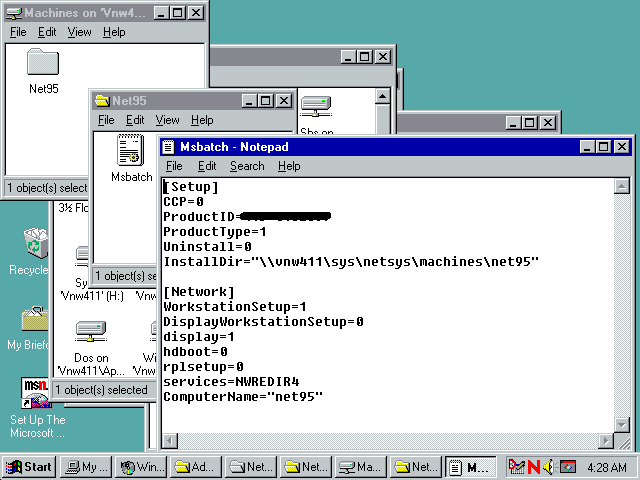Open the View menu in Machines window
The image size is (640, 480).
[x=80, y=32]
